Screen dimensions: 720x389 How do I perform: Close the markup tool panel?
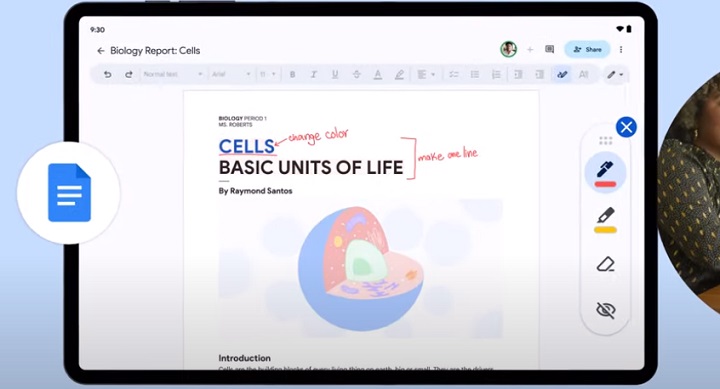coord(626,127)
